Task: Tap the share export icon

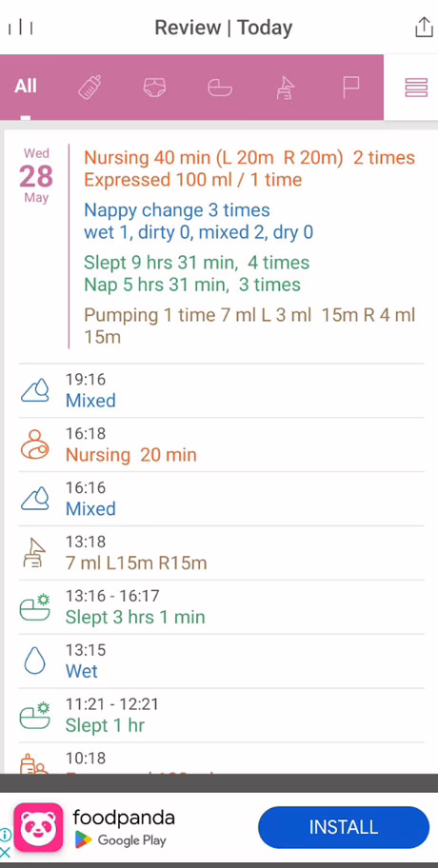Action: 424,27
